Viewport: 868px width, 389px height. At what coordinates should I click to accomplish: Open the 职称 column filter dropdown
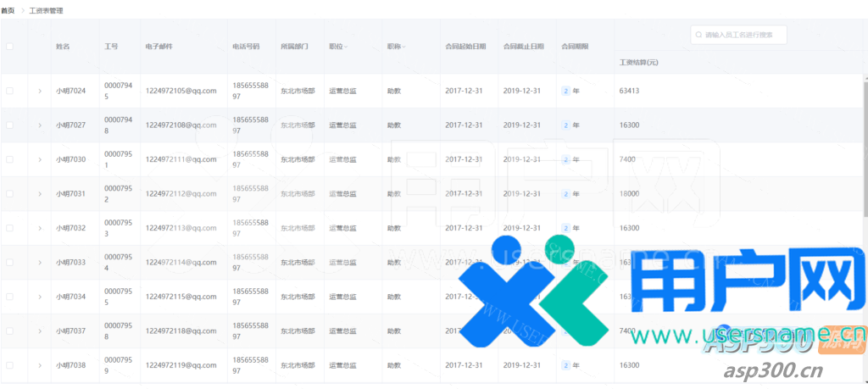(x=403, y=47)
